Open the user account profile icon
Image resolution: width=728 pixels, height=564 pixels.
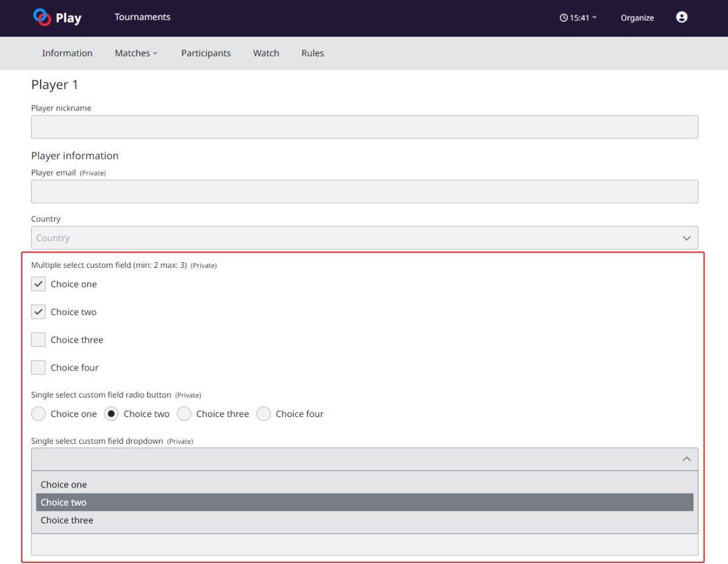(681, 18)
